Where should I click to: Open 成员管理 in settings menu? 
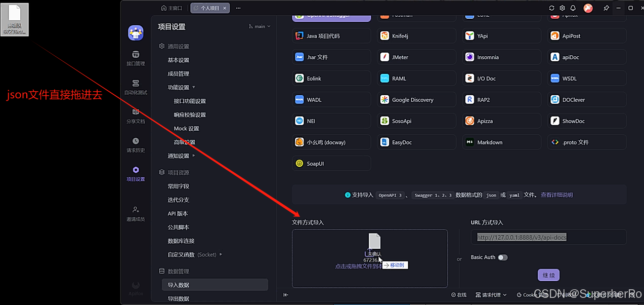click(x=179, y=73)
